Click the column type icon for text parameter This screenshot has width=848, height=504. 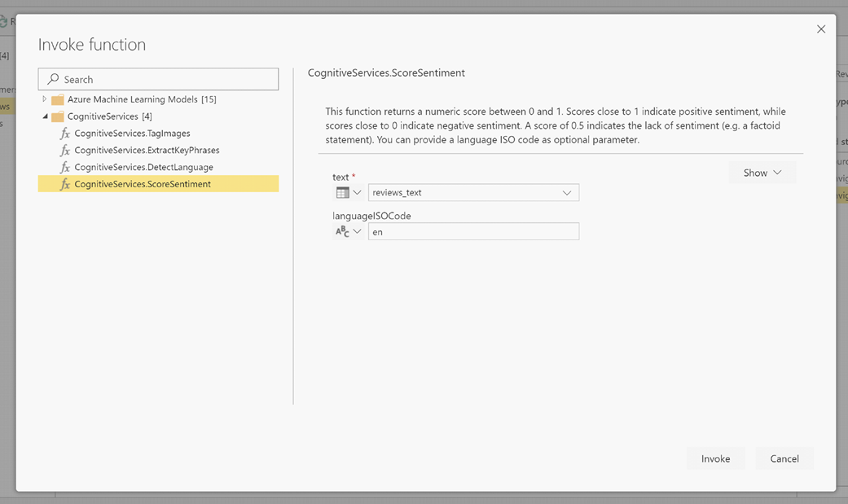tap(342, 192)
